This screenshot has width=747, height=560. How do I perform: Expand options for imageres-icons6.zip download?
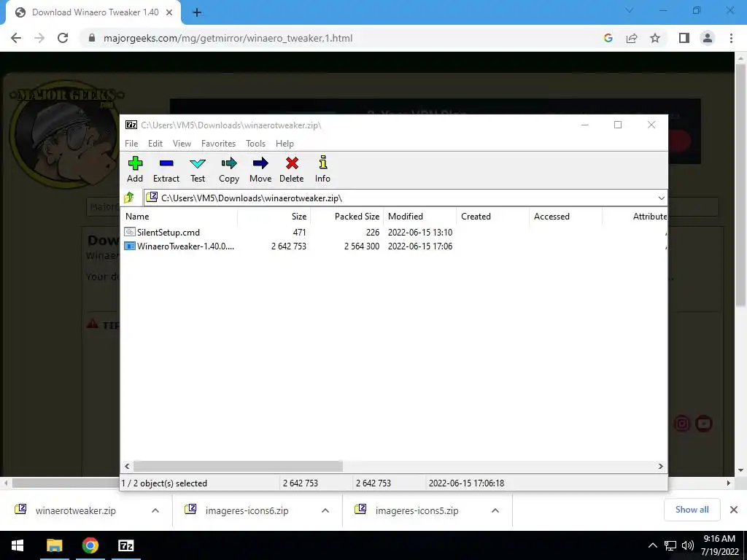tap(325, 510)
